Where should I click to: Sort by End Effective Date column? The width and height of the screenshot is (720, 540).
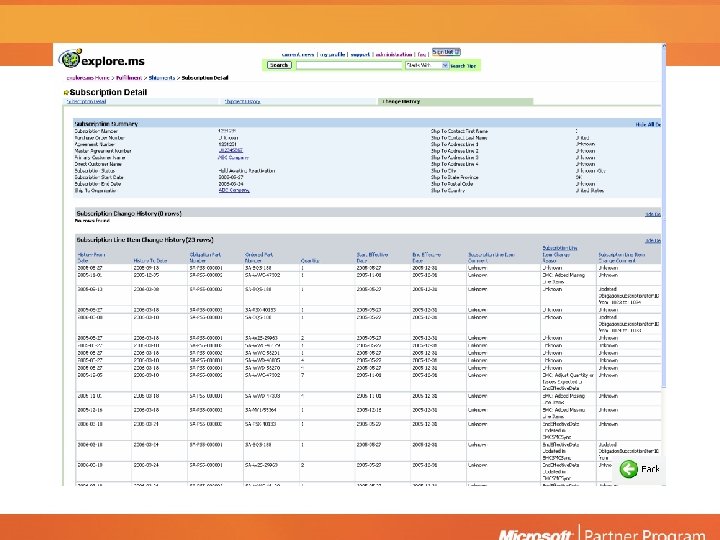[x=427, y=257]
